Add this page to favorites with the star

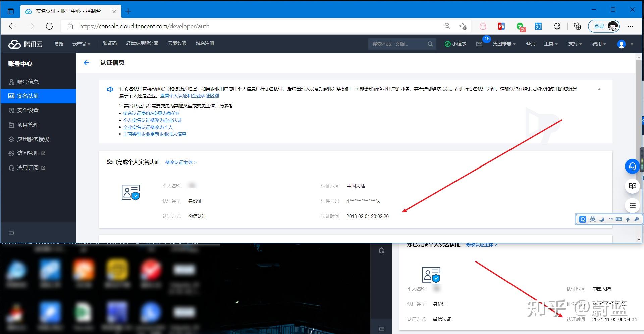click(x=463, y=26)
